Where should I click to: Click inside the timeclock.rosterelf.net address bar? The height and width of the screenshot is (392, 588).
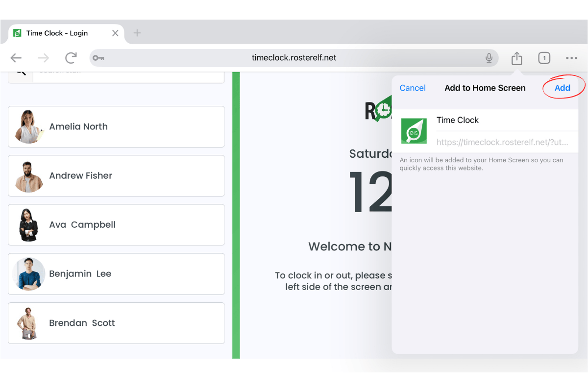pos(294,57)
